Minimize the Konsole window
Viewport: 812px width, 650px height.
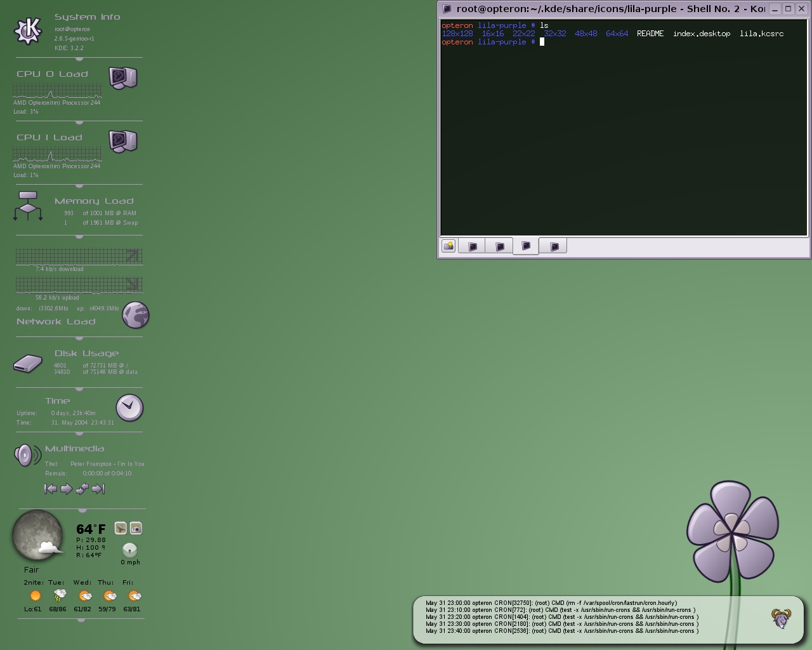click(x=775, y=8)
